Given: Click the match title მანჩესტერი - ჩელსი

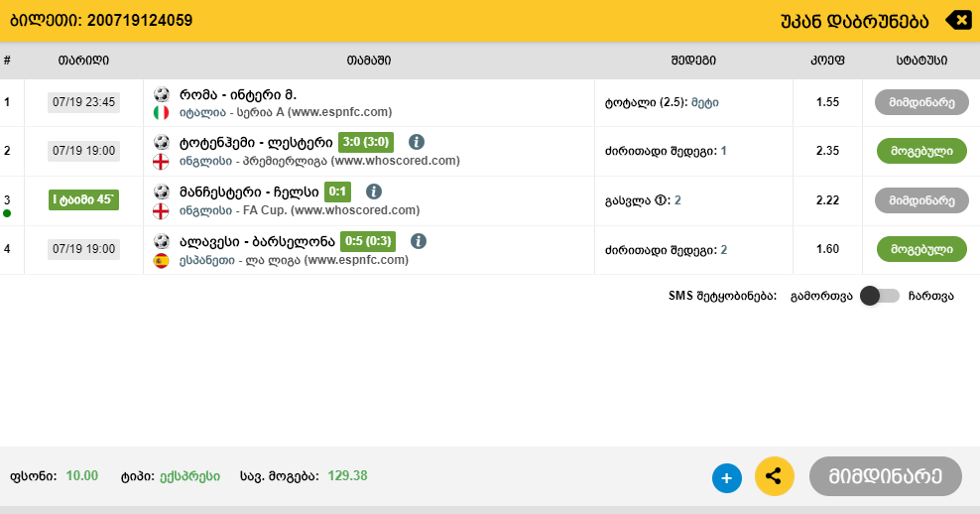Looking at the screenshot, I should [x=249, y=192].
